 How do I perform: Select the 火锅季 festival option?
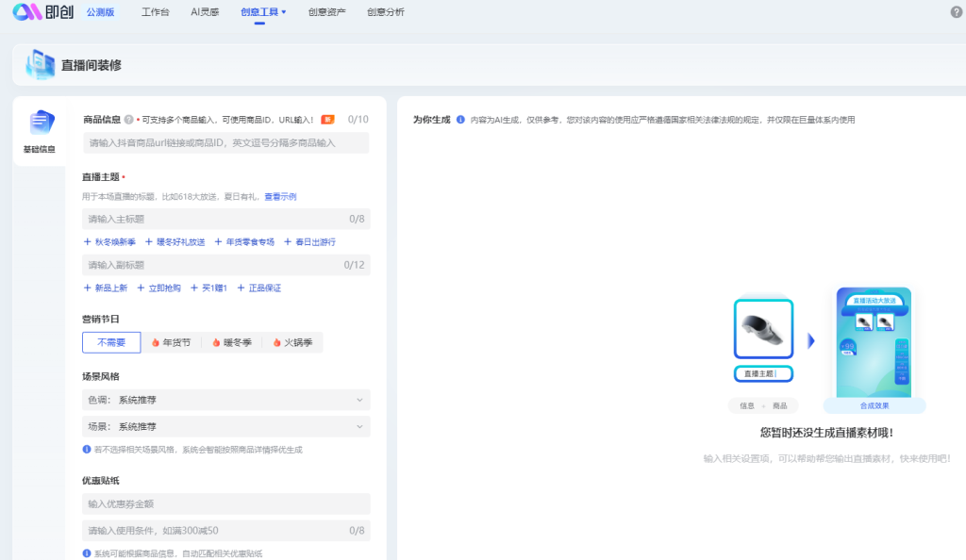coord(293,342)
